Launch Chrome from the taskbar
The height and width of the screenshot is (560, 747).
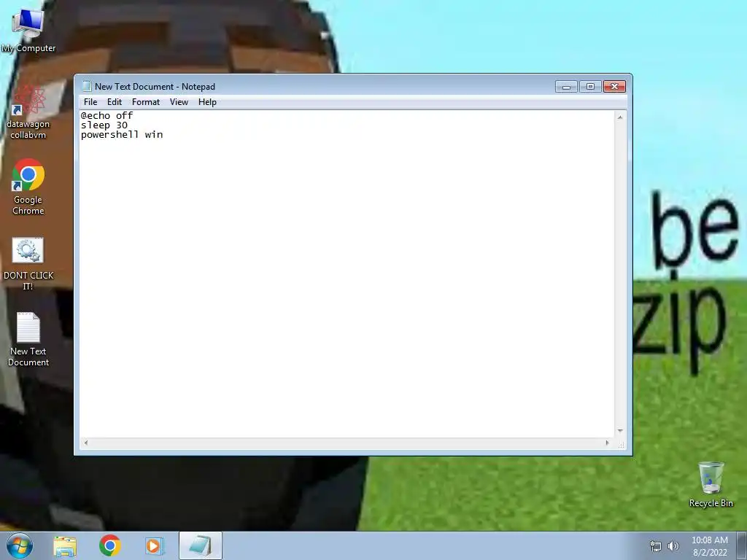tap(110, 545)
